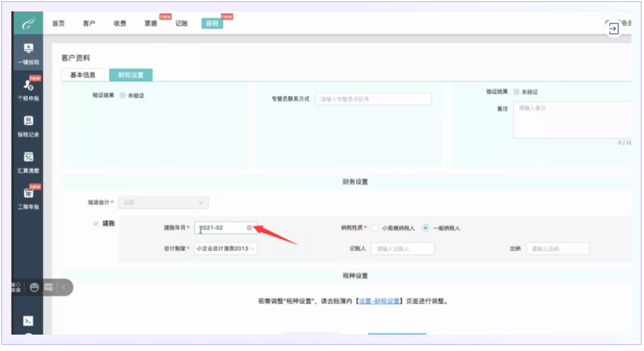Click the 记账人 input field
The width and height of the screenshot is (644, 351).
click(x=402, y=249)
